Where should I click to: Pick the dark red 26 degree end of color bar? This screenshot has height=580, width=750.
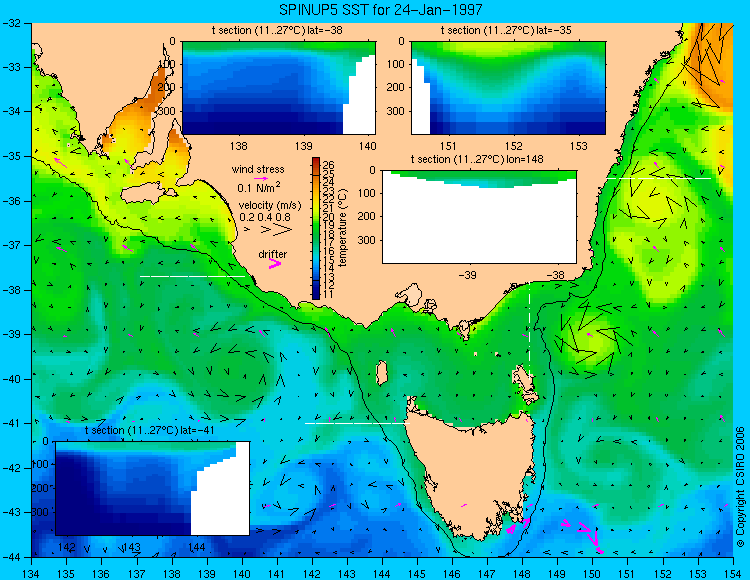pos(316,161)
